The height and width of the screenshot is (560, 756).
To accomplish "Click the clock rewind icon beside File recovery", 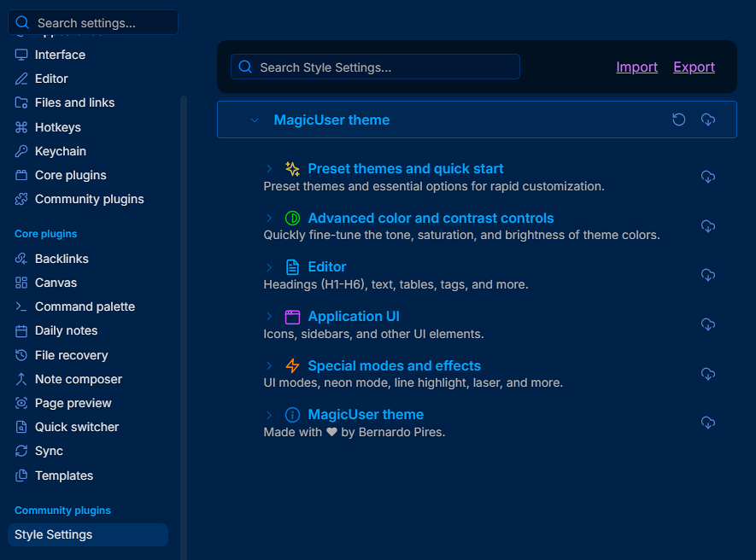I will [21, 355].
